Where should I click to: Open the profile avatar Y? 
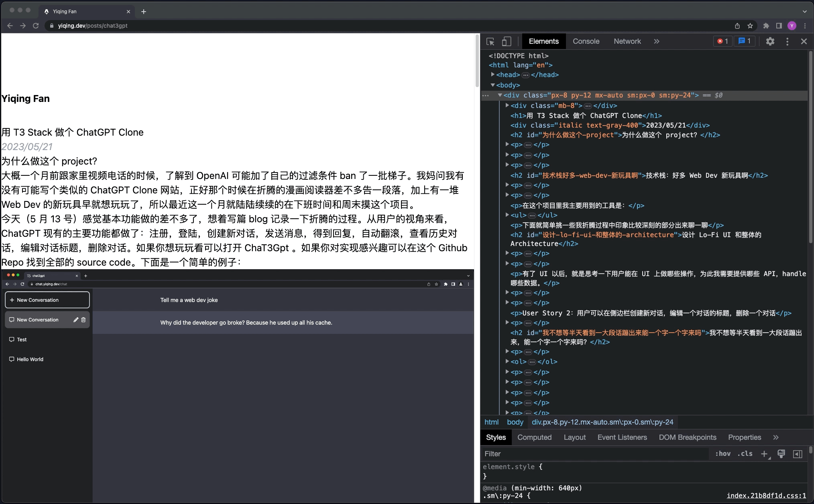tap(792, 26)
